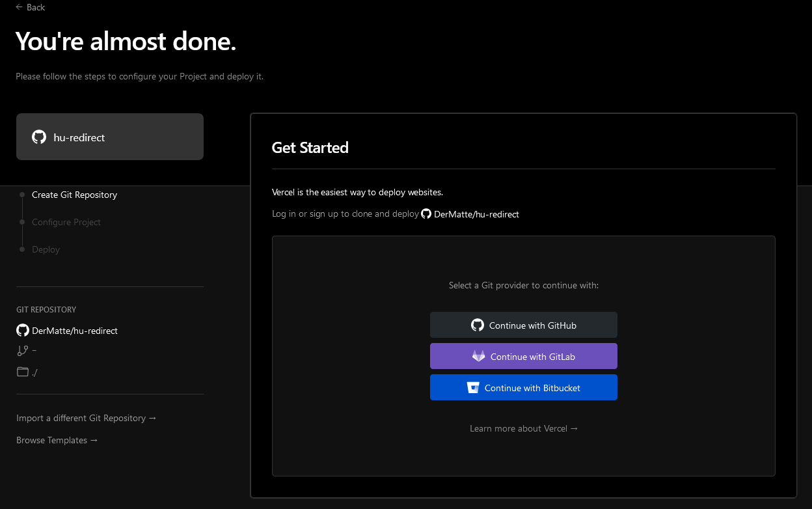
Task: Click the Bitbucket bucket logo icon
Action: pos(473,388)
